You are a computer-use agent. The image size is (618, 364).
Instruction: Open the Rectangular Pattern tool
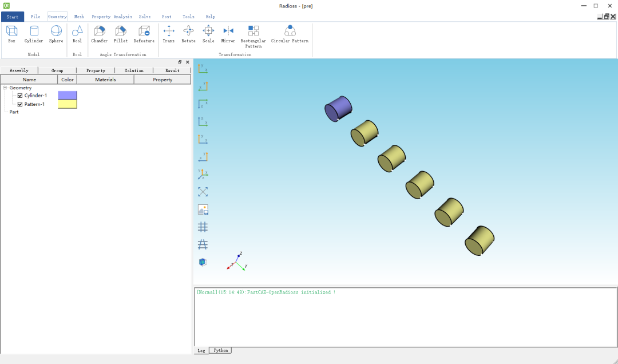coord(253,36)
